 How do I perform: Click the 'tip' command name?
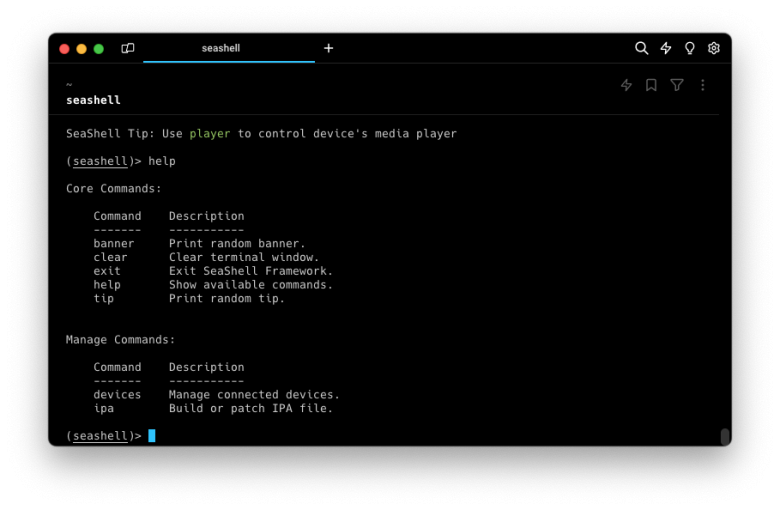click(103, 299)
